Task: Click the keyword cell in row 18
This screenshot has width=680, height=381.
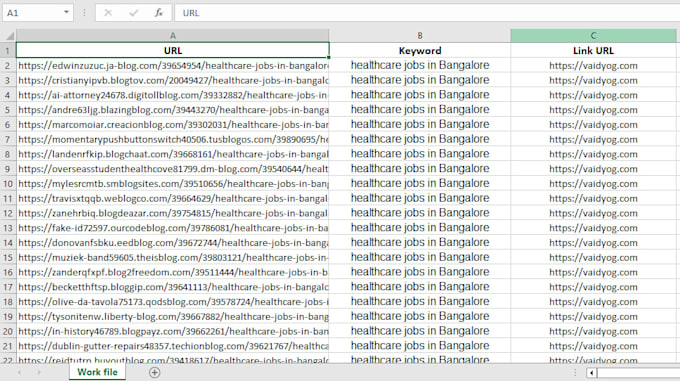Action: coord(420,301)
